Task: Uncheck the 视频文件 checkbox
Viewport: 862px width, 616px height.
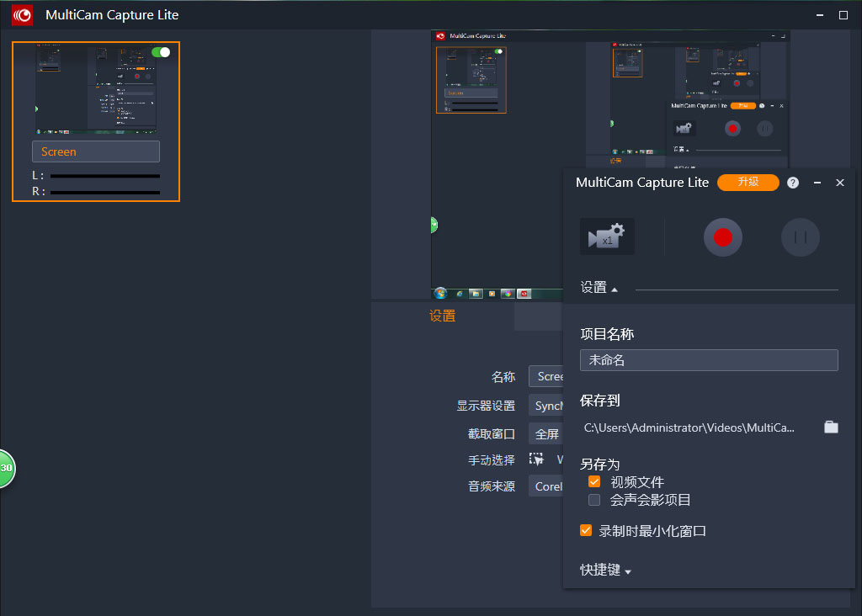Action: (x=594, y=482)
